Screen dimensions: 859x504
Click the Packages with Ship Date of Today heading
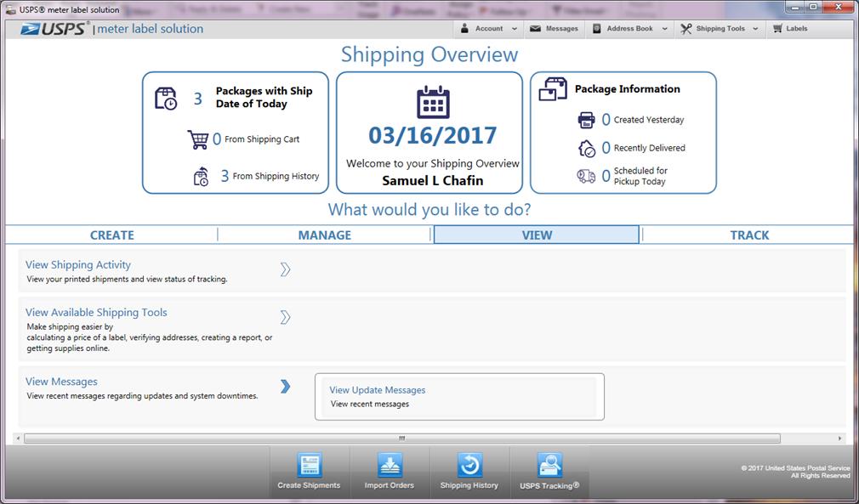(x=264, y=98)
